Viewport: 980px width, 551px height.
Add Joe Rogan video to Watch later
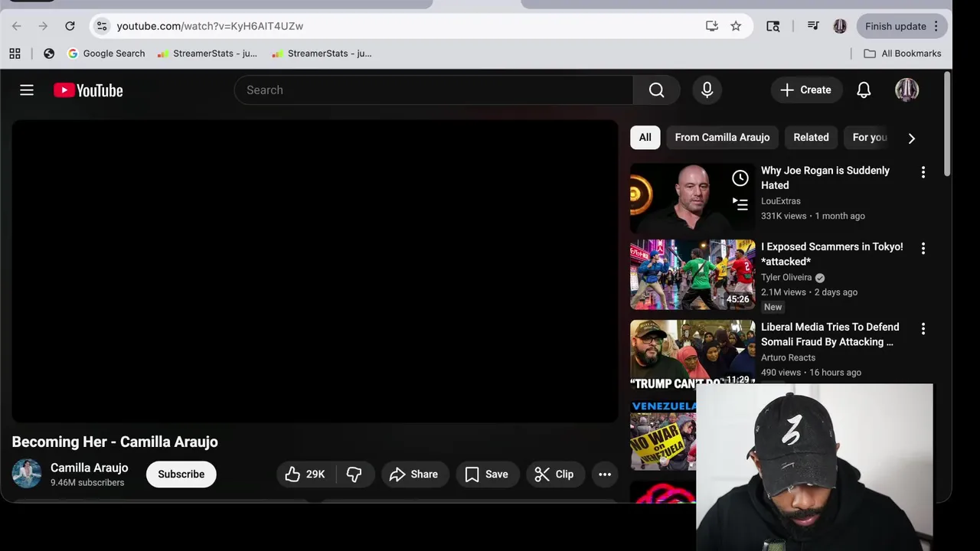coord(740,178)
